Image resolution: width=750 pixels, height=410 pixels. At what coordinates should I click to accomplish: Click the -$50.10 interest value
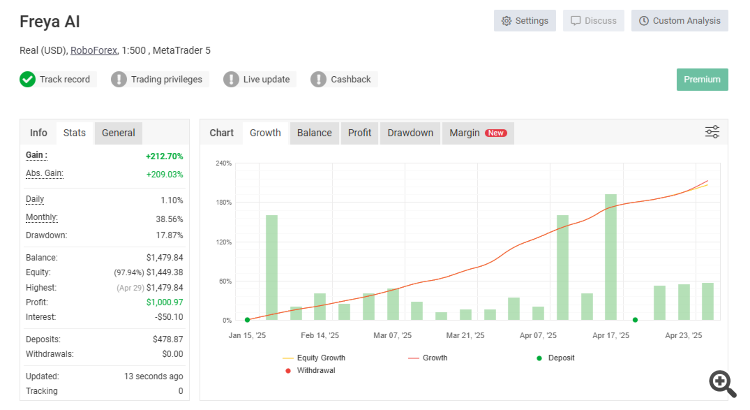click(169, 317)
